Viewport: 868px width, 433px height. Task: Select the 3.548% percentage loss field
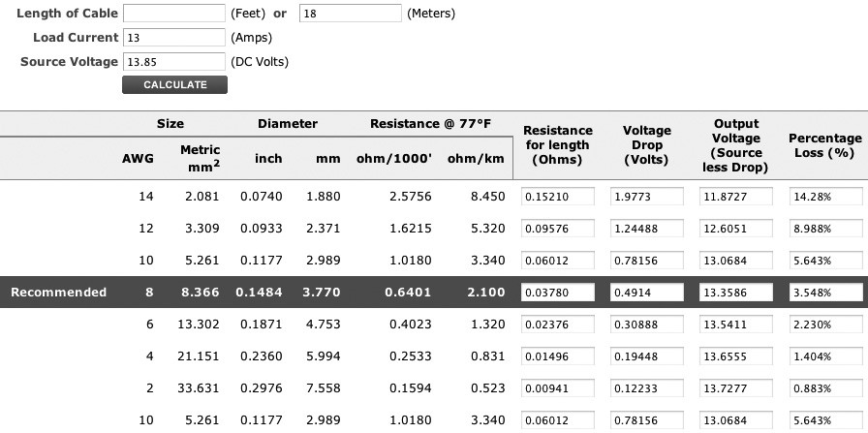[x=824, y=293]
